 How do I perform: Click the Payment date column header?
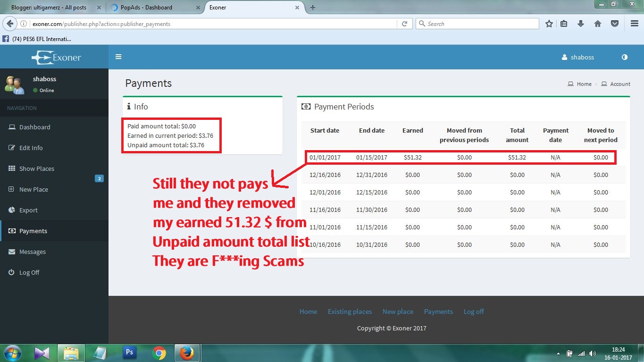556,135
